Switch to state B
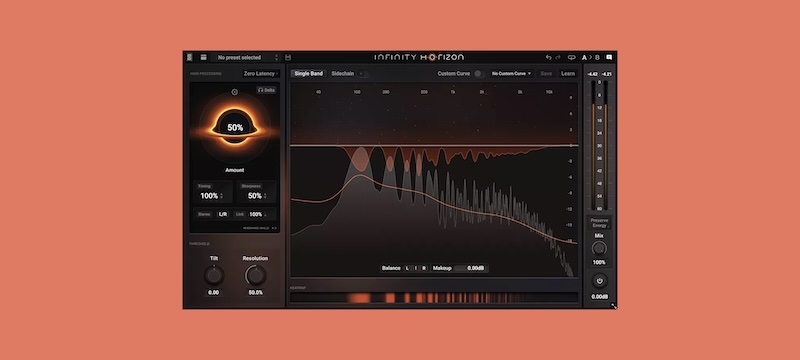Image resolution: width=800 pixels, height=360 pixels. point(597,58)
